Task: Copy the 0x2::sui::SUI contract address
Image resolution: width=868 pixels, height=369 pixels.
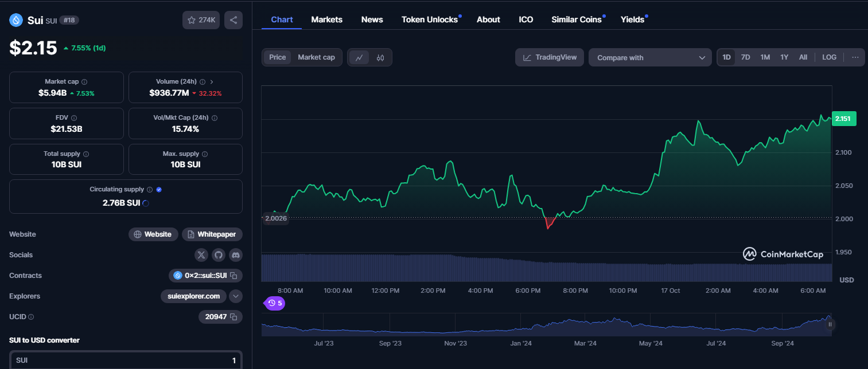Action: (x=234, y=276)
